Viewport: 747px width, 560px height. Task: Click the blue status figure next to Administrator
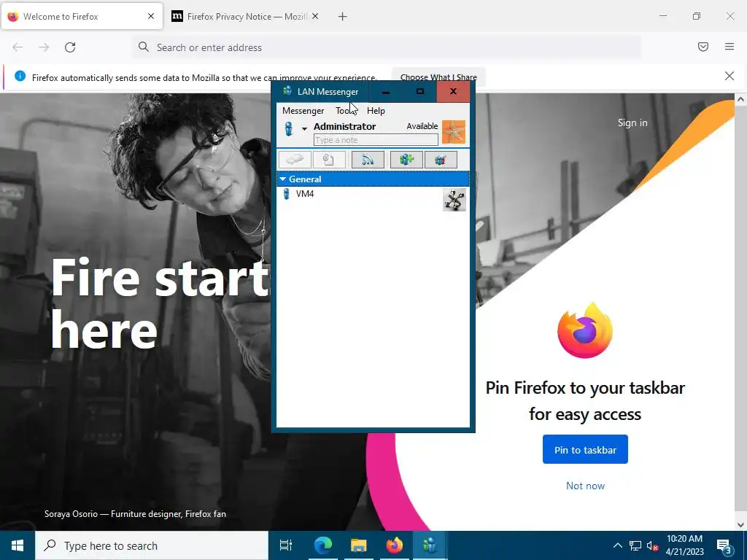289,129
